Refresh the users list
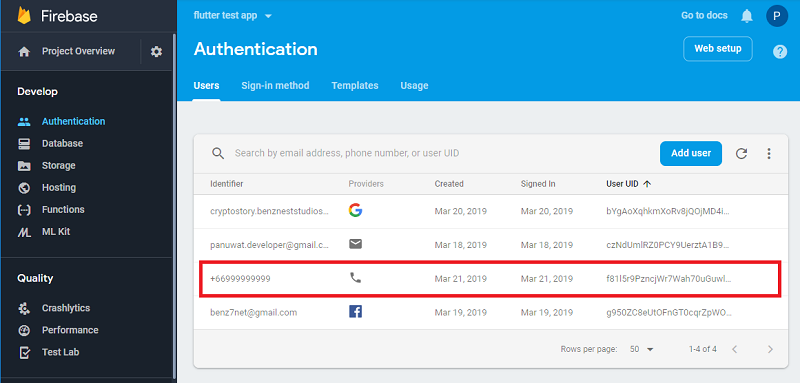The image size is (800, 383). 741,154
